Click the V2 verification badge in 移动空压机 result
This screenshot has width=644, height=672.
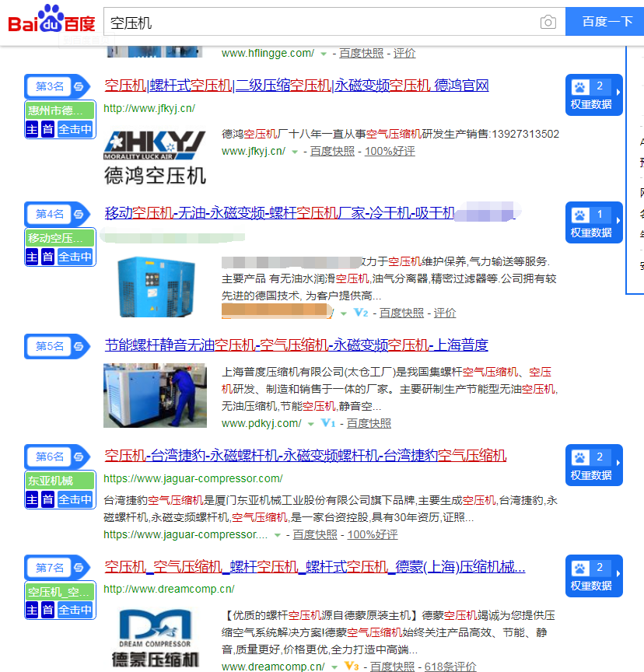pos(361,313)
